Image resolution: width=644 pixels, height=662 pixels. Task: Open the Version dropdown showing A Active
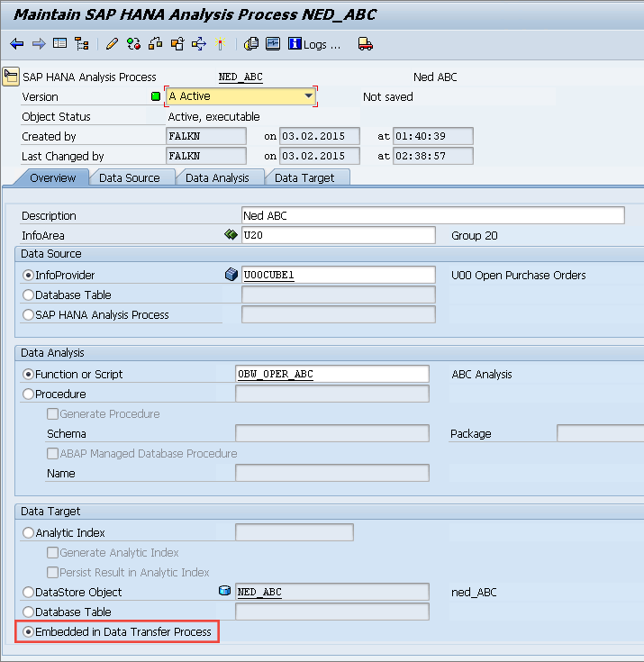click(240, 96)
